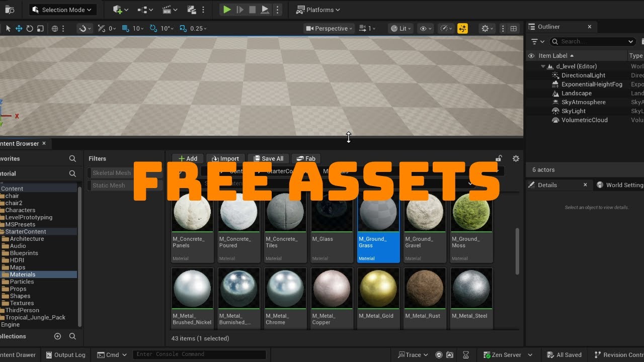The width and height of the screenshot is (644, 362).
Task: Click the Outliner filter icon
Action: (x=537, y=42)
